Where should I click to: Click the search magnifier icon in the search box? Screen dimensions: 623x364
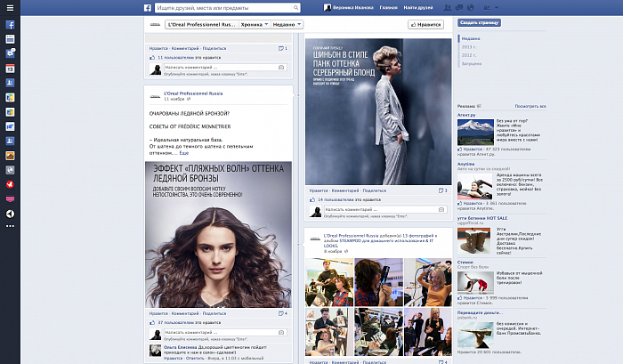[295, 7]
